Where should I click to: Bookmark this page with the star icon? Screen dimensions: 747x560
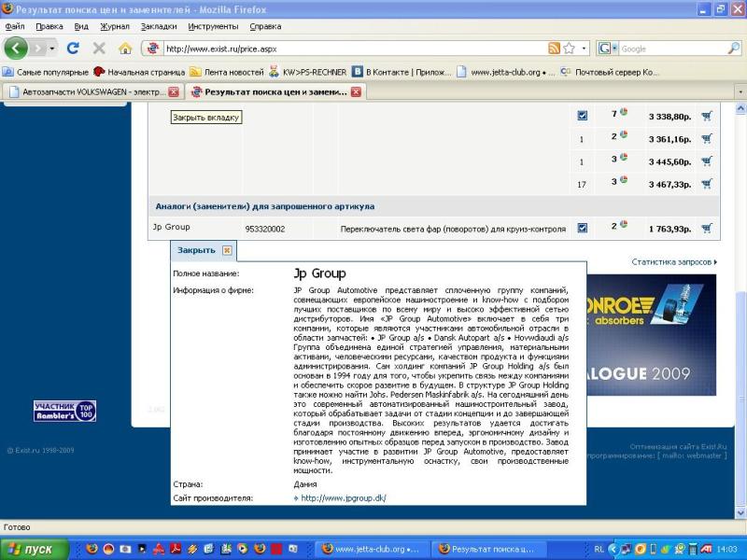pyautogui.click(x=569, y=49)
